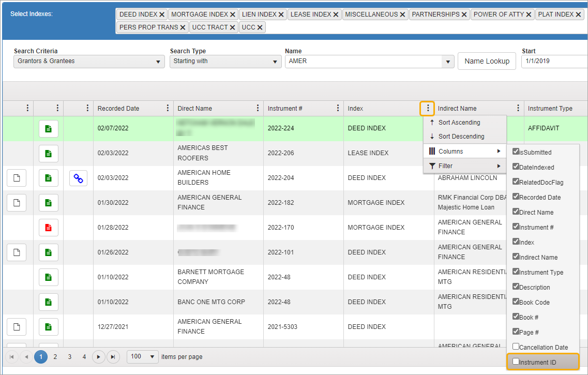Remove the DEED INDEX tag
This screenshot has height=375, width=588.
coord(162,14)
